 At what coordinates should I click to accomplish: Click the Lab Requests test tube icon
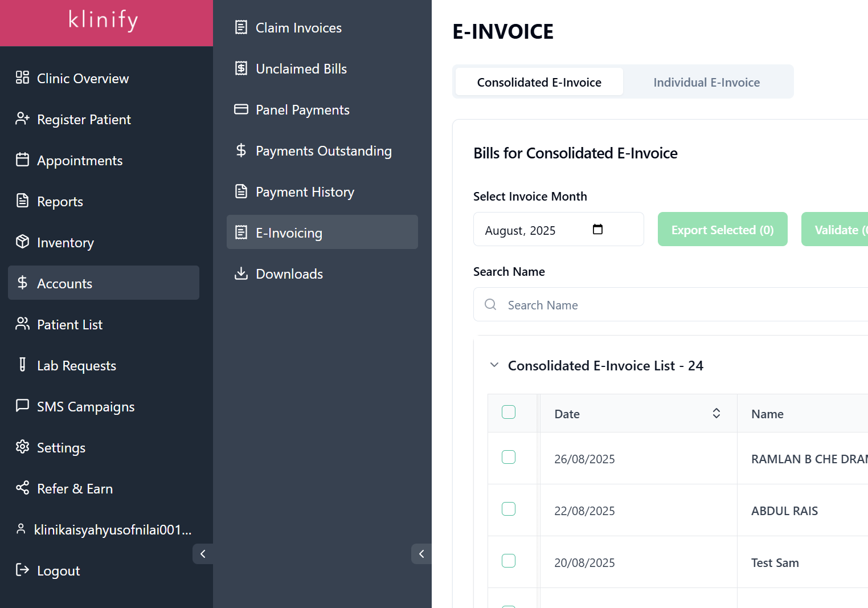(22, 365)
